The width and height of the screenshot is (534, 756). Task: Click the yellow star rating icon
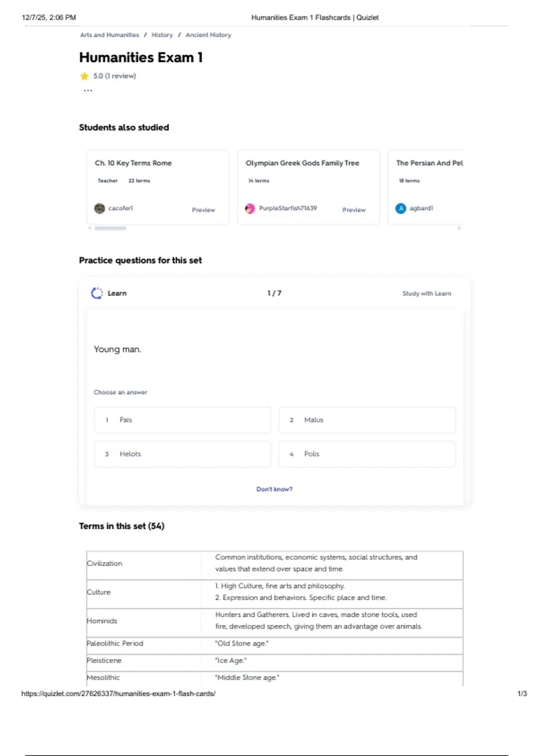pyautogui.click(x=84, y=76)
